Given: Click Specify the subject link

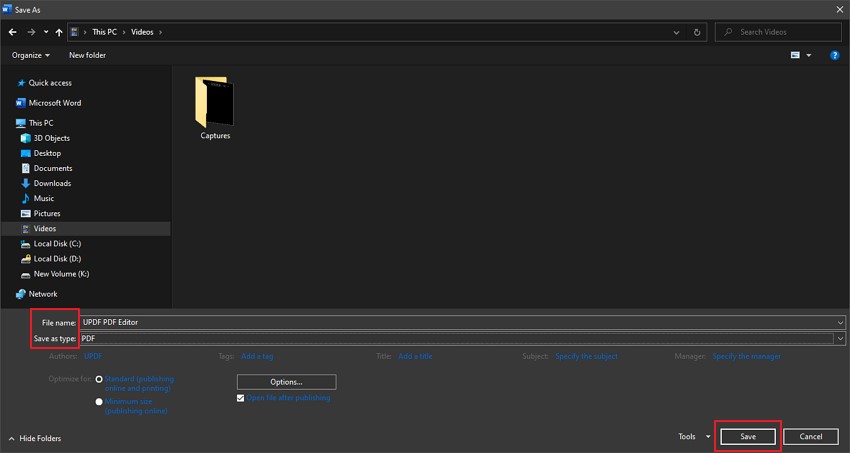Looking at the screenshot, I should (587, 357).
